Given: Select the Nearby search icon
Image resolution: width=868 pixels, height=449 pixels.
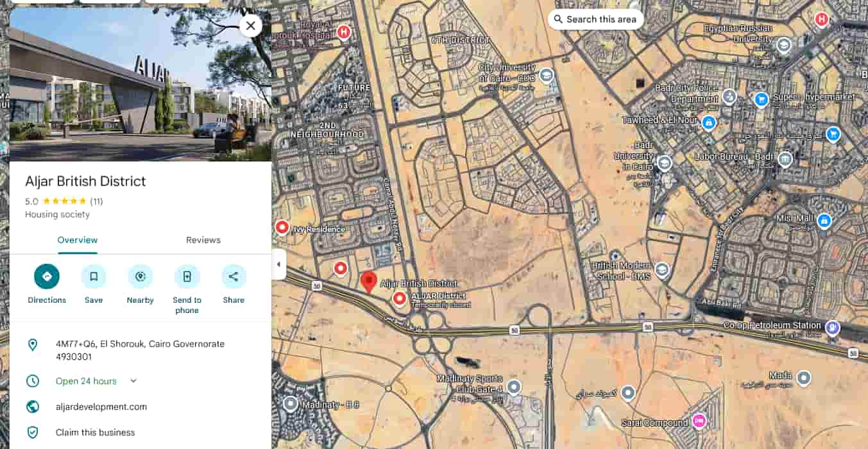Looking at the screenshot, I should tap(140, 276).
